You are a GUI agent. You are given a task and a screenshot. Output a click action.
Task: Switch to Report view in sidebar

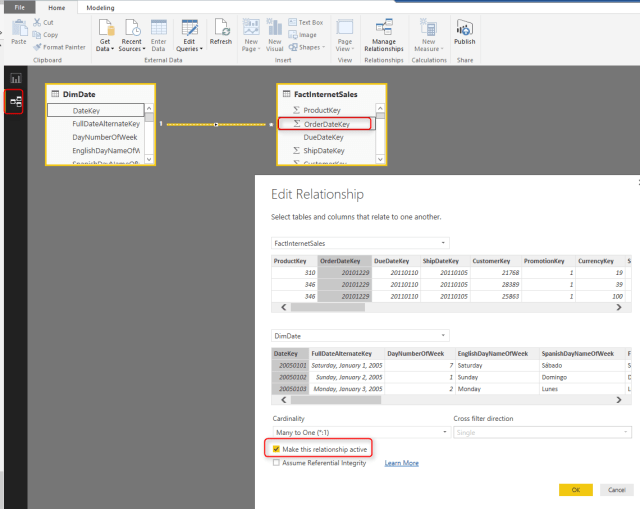[16, 78]
